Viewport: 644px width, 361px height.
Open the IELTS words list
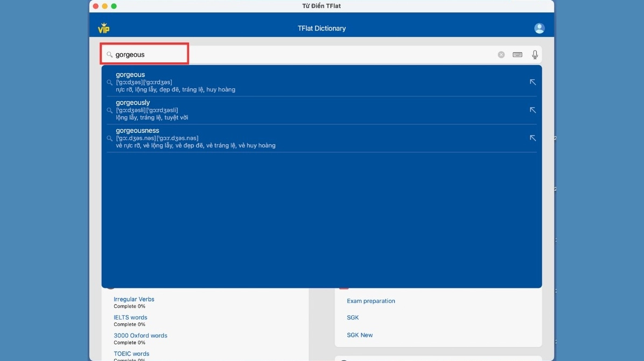point(130,317)
